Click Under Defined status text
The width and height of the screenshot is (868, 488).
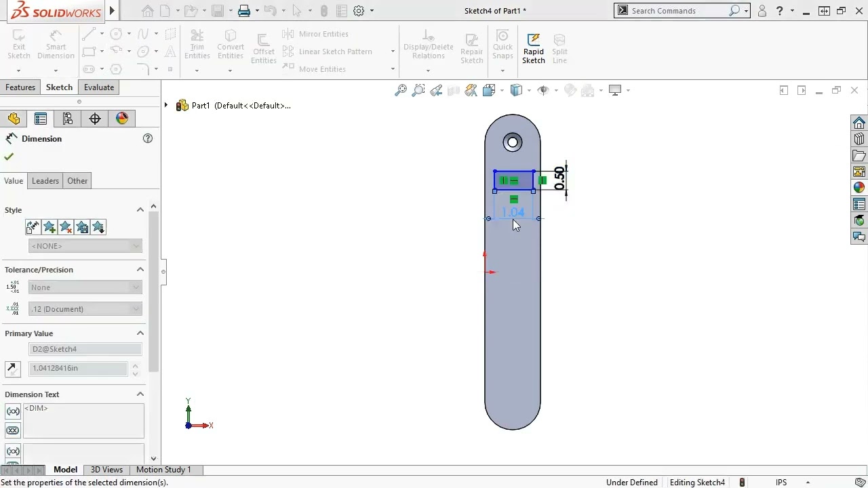tap(632, 483)
